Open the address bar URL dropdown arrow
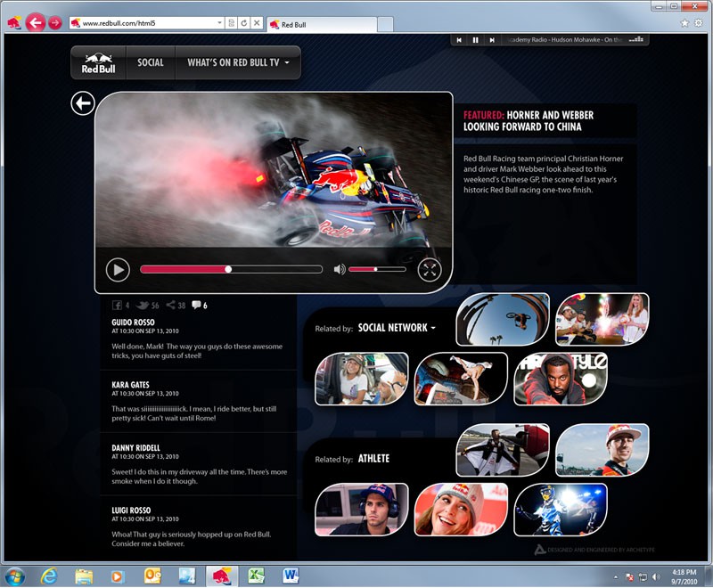Screen dimensions: 713x588 point(219,22)
